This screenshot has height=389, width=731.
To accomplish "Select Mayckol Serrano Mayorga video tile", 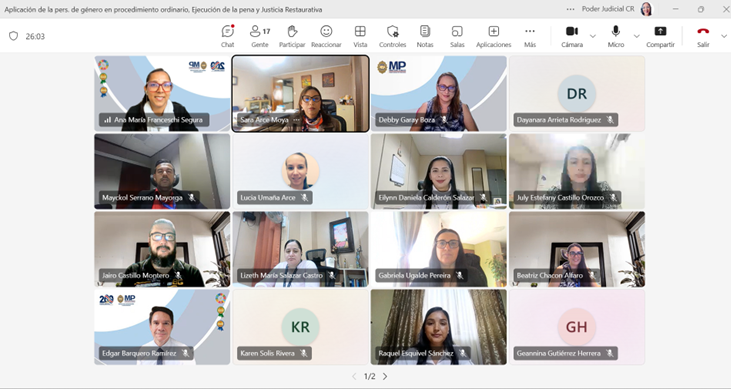I will [x=162, y=171].
